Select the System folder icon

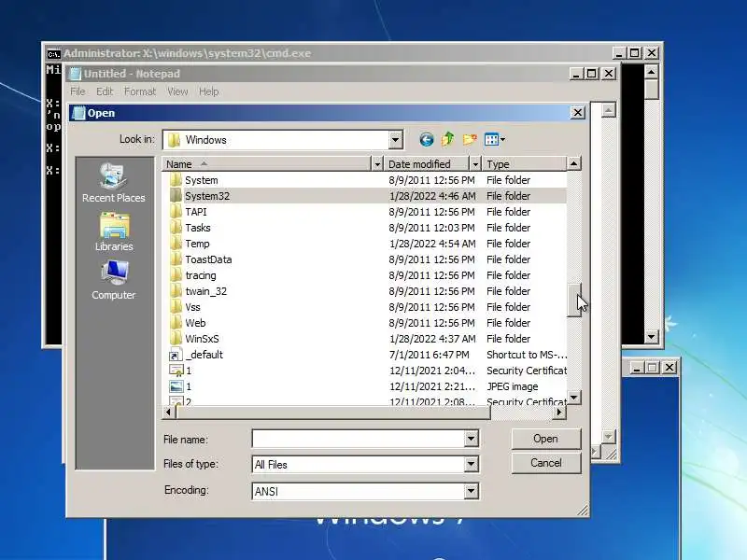click(x=176, y=180)
